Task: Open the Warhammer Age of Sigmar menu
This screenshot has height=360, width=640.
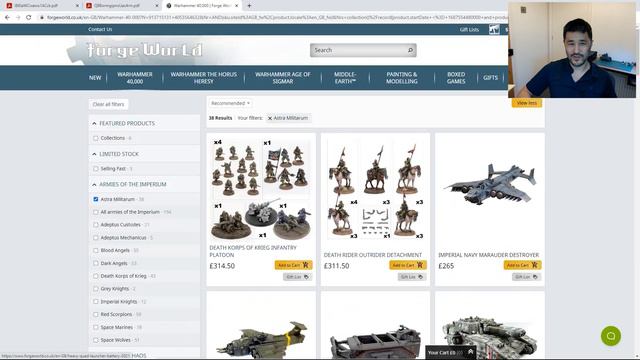Action: pos(283,78)
